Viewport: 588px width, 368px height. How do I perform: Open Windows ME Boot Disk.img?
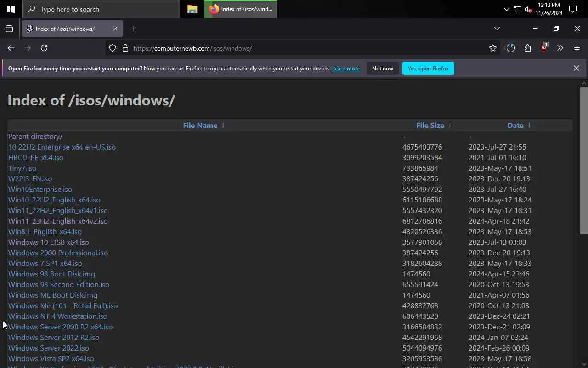click(x=53, y=295)
